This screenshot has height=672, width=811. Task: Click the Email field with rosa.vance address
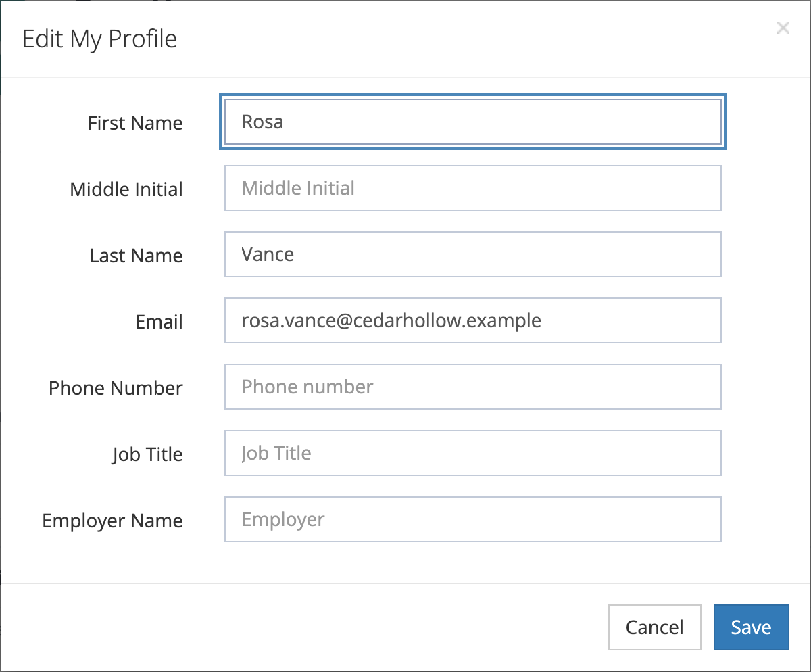473,320
